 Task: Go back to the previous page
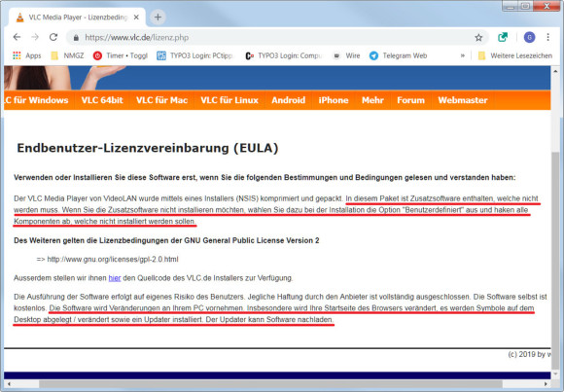tap(17, 37)
